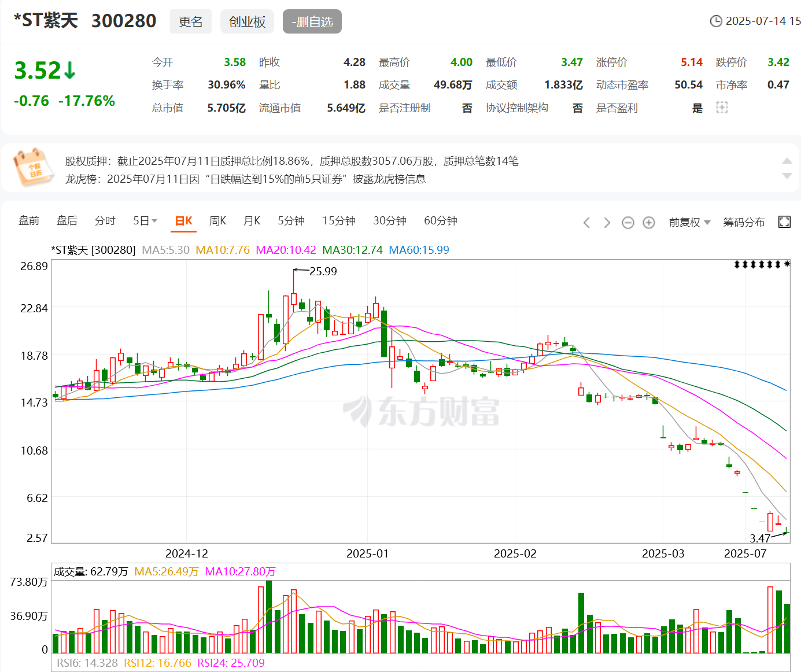Click the clock icon beside the date
Image resolution: width=801 pixels, height=672 pixels.
tap(716, 21)
